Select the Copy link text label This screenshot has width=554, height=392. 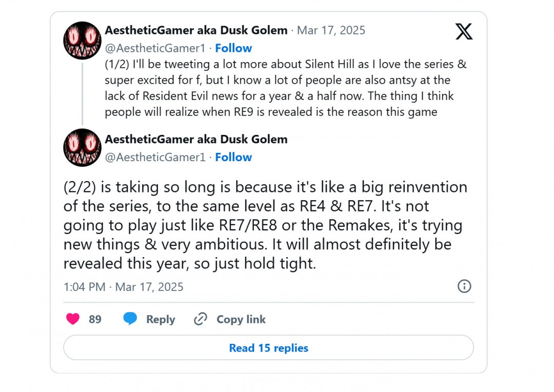[x=241, y=319]
